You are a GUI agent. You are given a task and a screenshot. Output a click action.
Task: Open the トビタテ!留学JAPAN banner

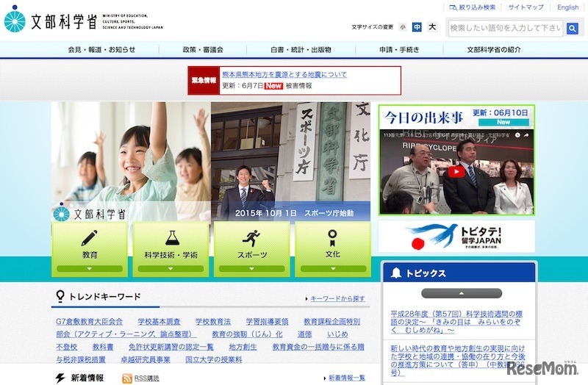(x=456, y=237)
